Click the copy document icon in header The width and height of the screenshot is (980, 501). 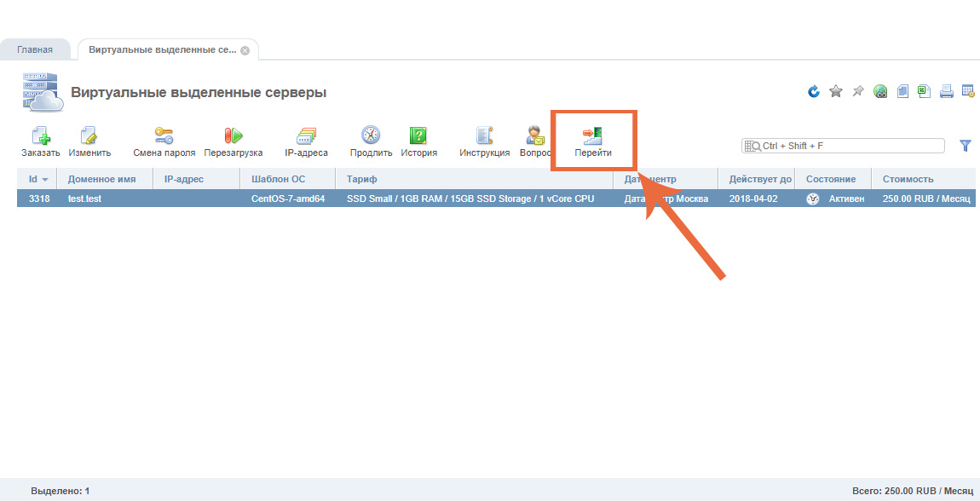point(902,92)
